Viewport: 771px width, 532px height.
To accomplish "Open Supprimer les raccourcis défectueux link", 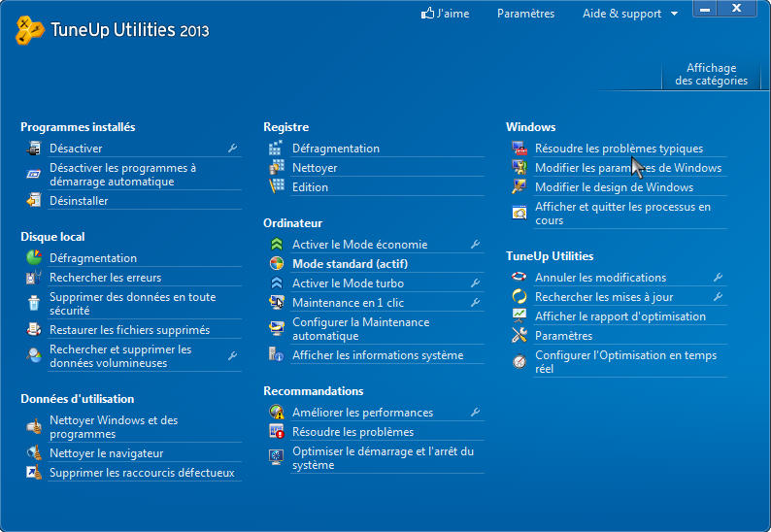I will click(142, 473).
